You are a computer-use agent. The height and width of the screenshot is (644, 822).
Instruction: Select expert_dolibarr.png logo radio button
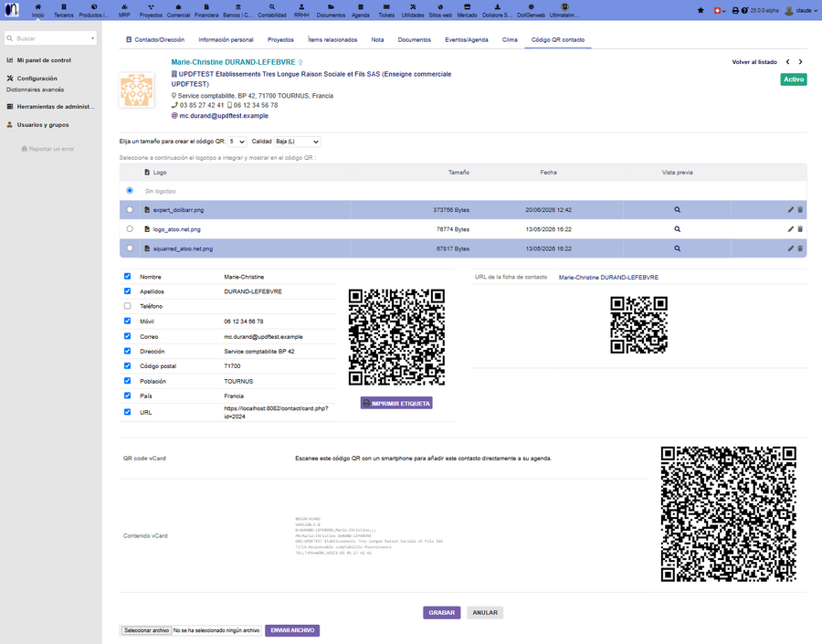[130, 210]
